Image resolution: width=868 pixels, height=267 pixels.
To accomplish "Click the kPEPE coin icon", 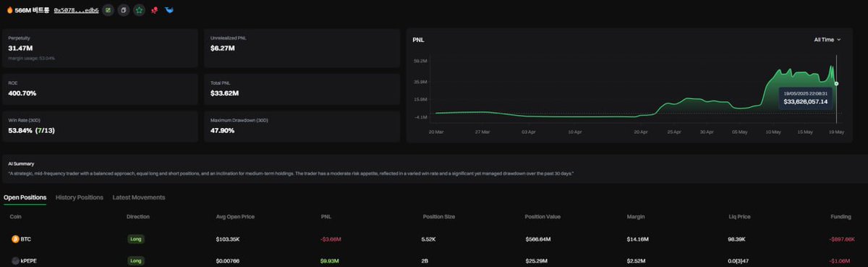I will 14,260.
